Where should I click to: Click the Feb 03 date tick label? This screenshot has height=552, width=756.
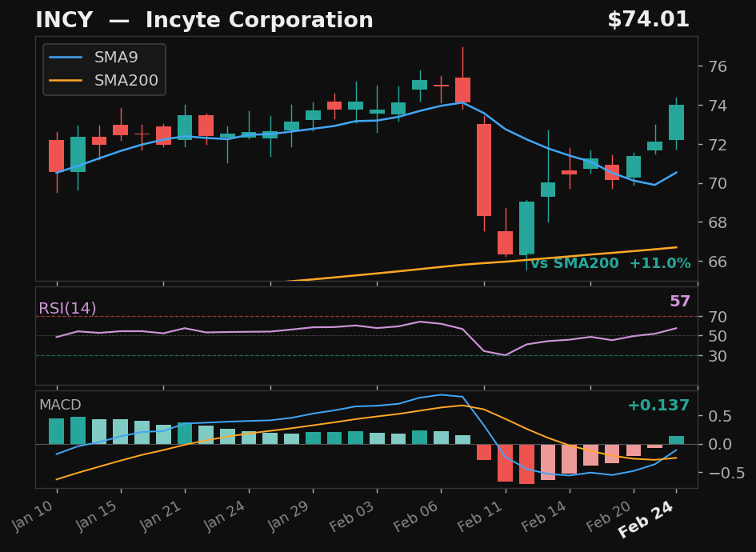tap(353, 517)
